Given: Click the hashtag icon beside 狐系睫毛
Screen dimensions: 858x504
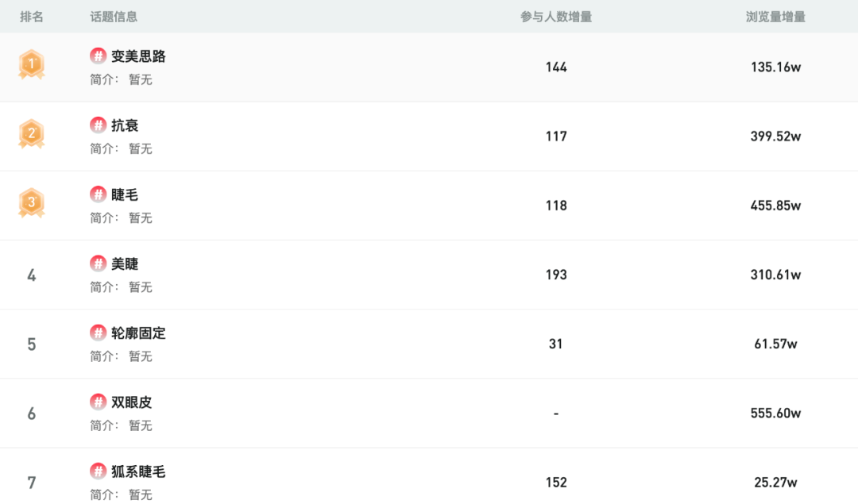Looking at the screenshot, I should pyautogui.click(x=98, y=471).
